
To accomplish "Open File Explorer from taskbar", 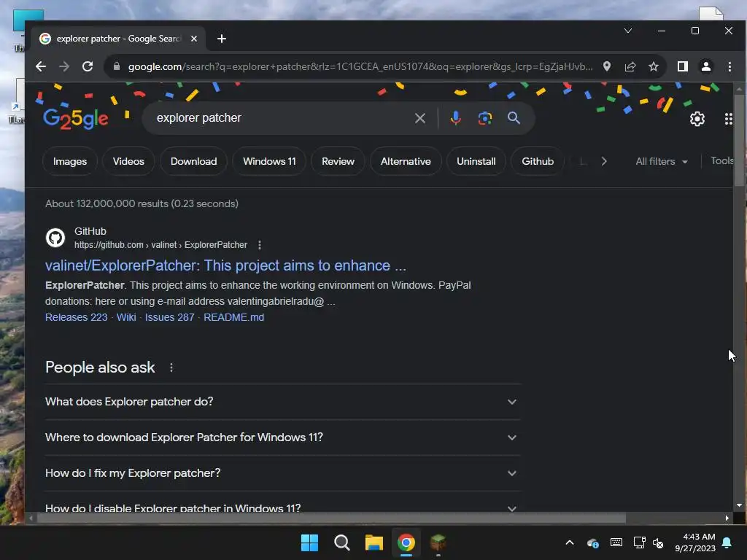I will pyautogui.click(x=374, y=542).
